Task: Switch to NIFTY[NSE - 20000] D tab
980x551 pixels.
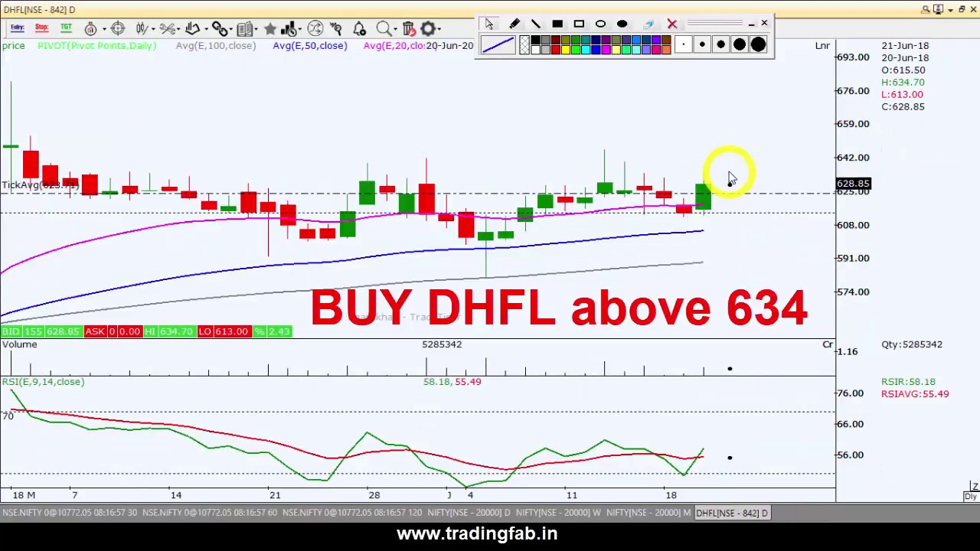Action: tap(469, 513)
